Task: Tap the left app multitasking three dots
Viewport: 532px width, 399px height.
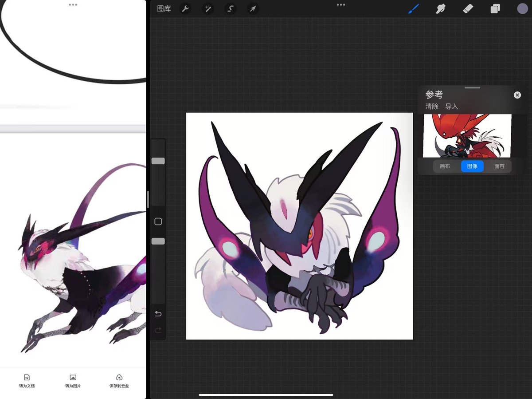Action: coord(73,4)
